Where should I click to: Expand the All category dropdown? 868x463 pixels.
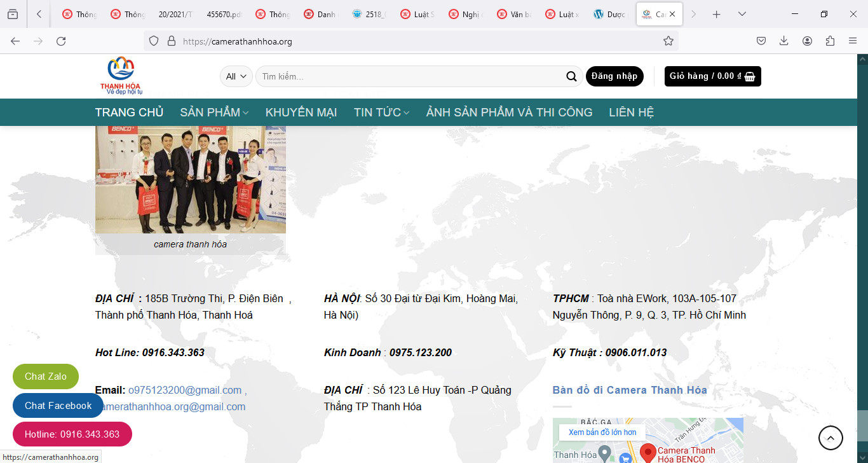(236, 76)
